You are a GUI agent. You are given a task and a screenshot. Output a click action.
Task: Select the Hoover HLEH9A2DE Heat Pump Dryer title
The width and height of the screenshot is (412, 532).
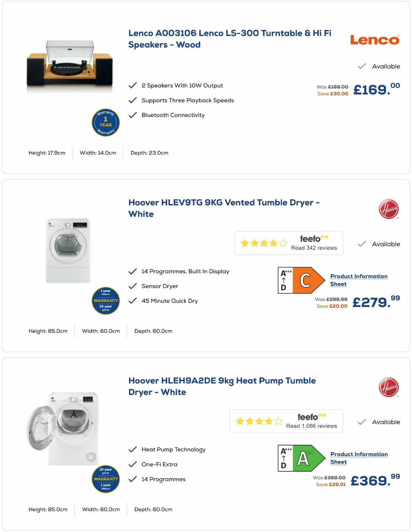pos(222,386)
